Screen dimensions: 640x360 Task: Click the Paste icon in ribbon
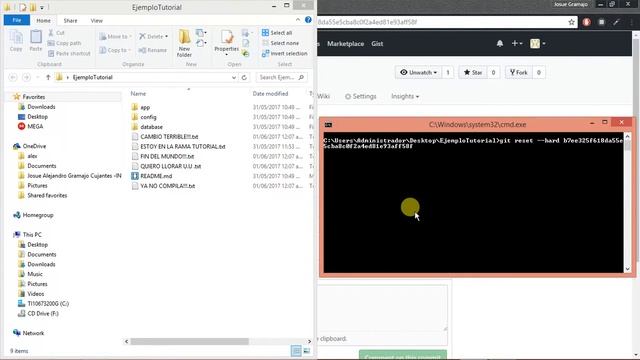(36, 41)
